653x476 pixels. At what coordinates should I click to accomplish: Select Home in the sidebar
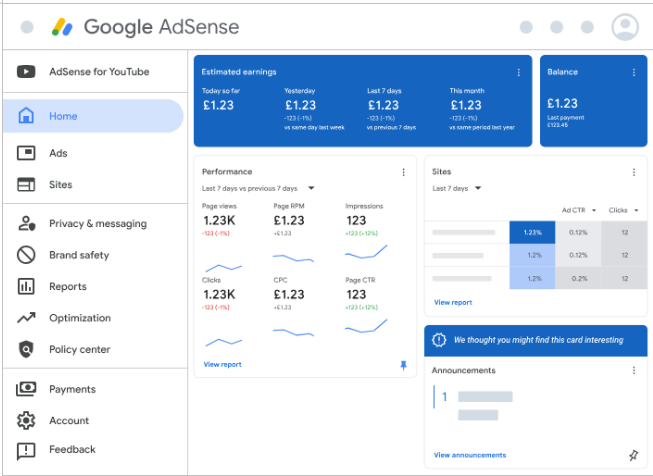[93, 116]
